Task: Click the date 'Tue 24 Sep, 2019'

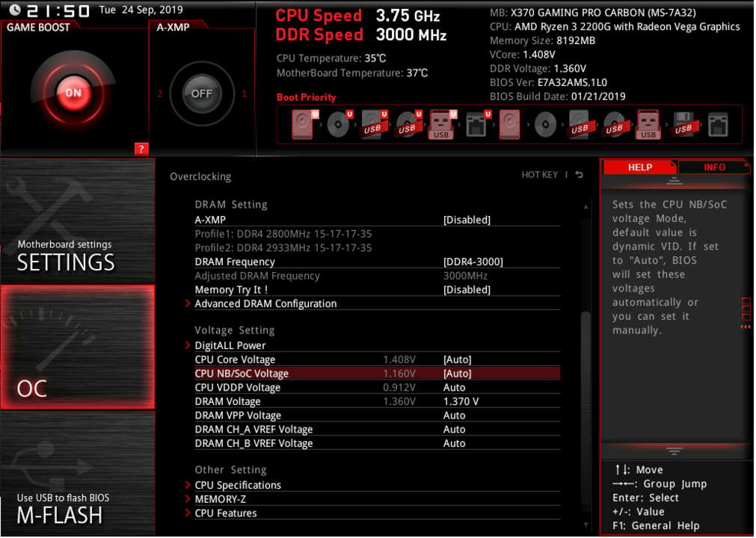Action: (x=141, y=10)
